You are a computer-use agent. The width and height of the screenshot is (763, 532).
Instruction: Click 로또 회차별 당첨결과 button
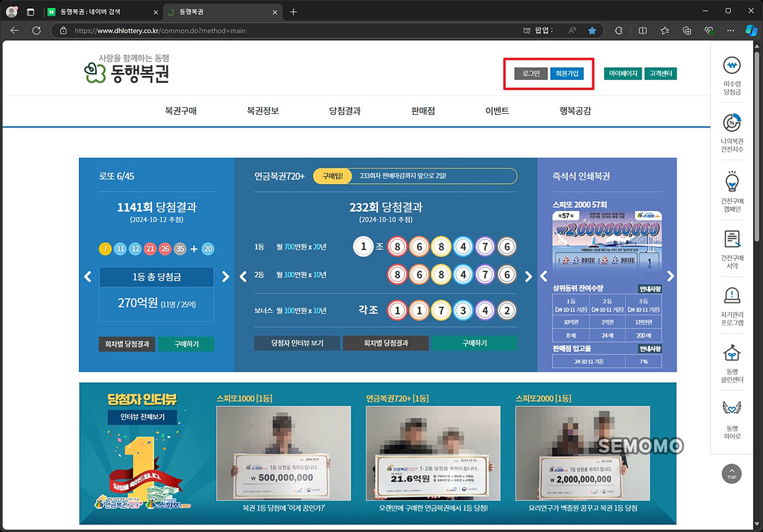(x=127, y=344)
